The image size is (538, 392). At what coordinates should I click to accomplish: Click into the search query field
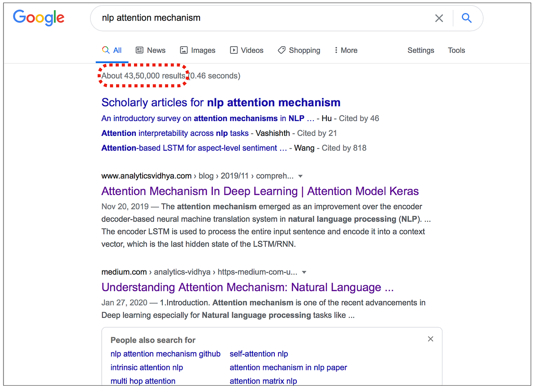[265, 18]
